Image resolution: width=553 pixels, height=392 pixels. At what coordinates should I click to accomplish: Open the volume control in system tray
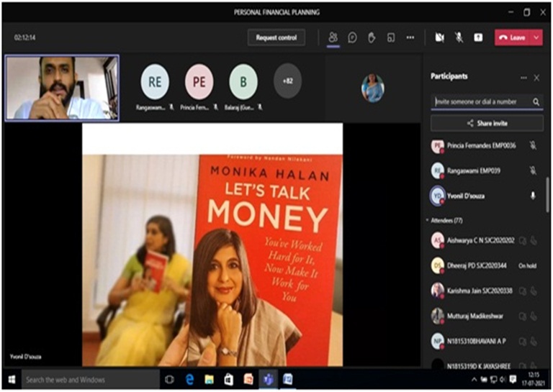503,379
